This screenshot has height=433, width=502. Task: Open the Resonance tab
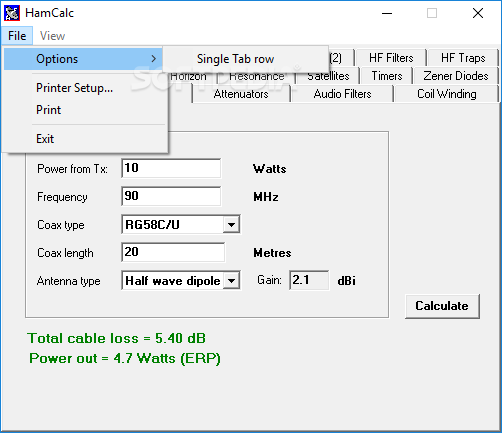coord(257,77)
